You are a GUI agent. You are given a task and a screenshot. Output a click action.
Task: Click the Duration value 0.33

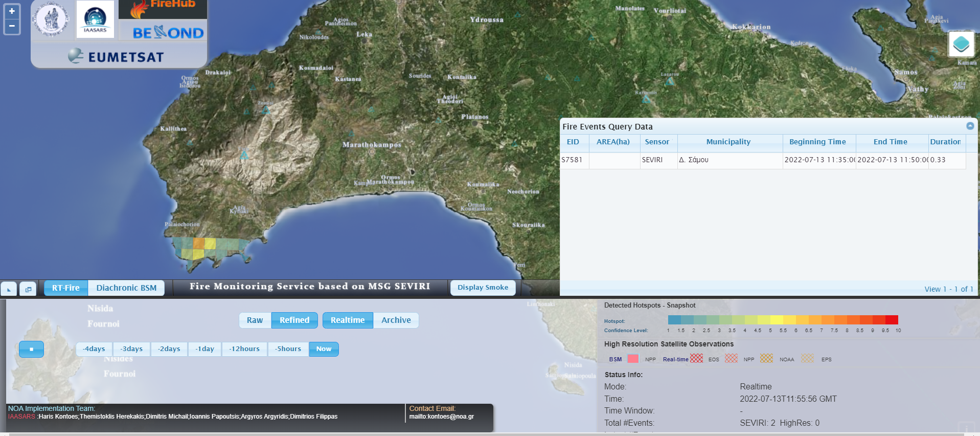pyautogui.click(x=947, y=160)
